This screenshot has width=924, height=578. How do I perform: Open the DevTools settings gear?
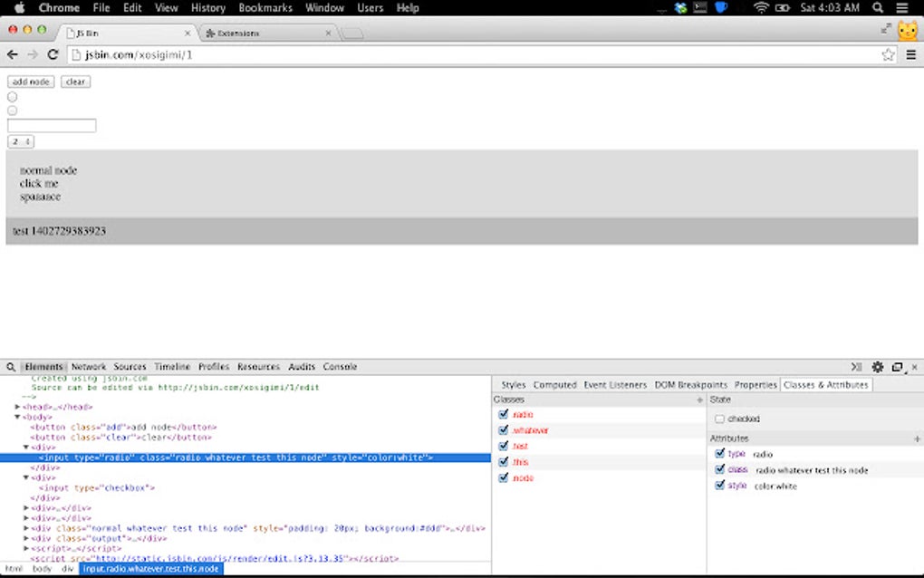[877, 367]
